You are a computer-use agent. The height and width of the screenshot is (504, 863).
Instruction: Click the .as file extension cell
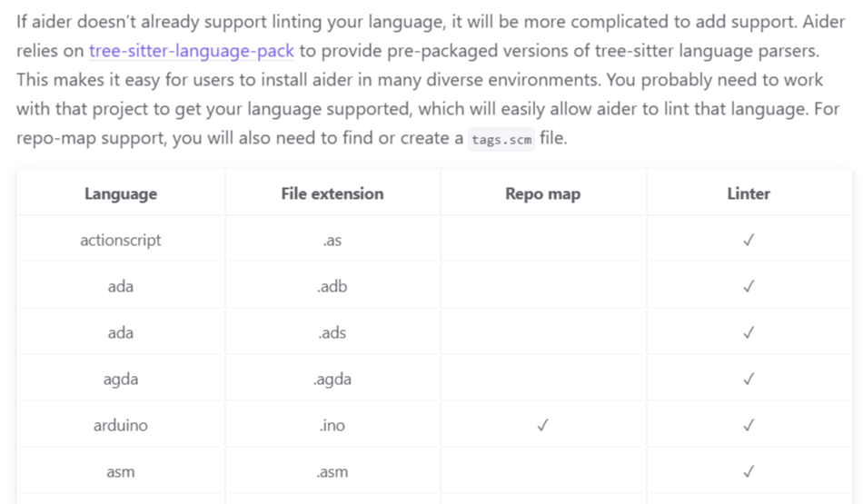tap(332, 240)
